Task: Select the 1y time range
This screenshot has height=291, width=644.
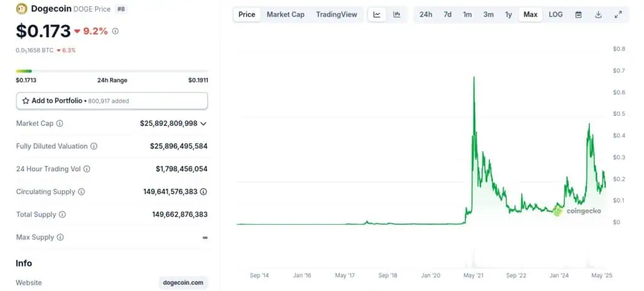Action: 508,14
